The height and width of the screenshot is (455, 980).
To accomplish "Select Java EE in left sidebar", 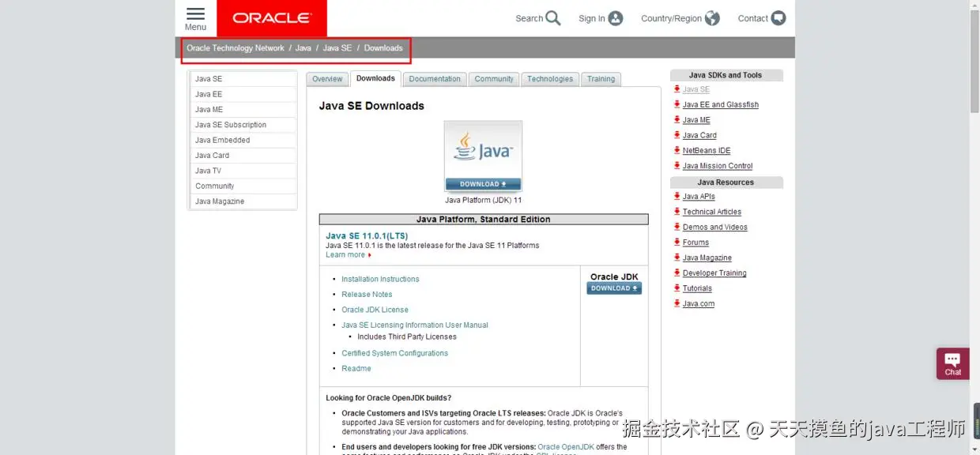I will 243,94.
